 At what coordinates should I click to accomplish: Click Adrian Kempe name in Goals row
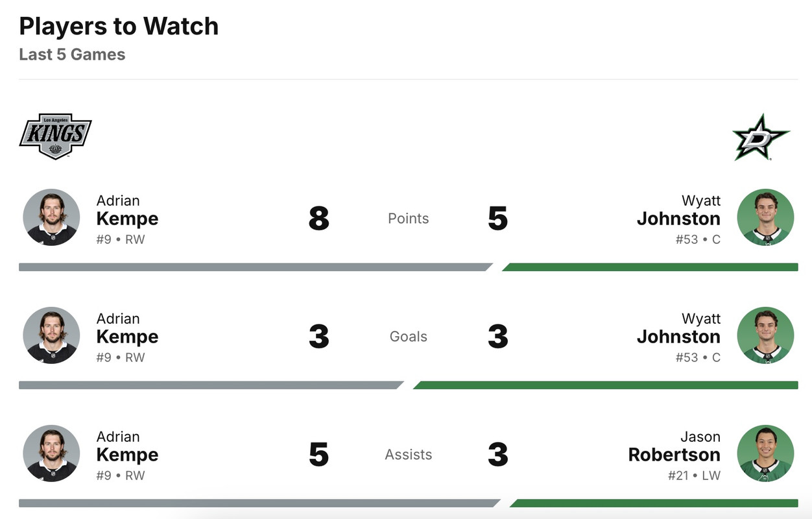127,329
